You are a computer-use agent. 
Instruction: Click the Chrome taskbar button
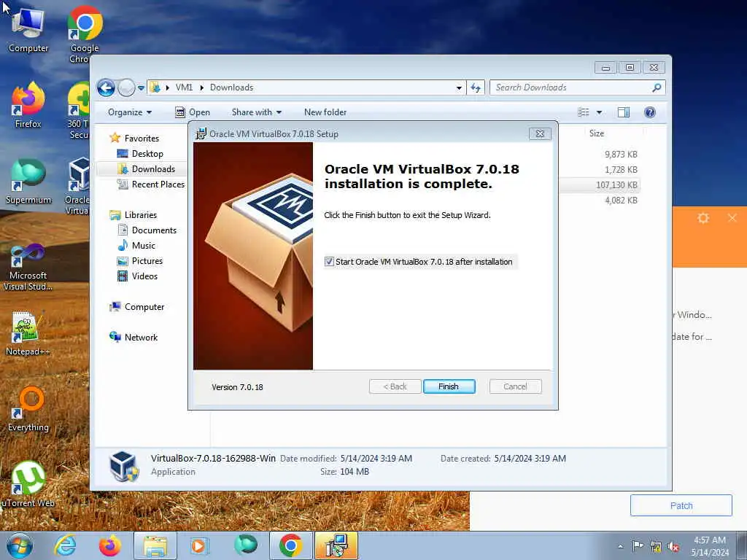[290, 545]
